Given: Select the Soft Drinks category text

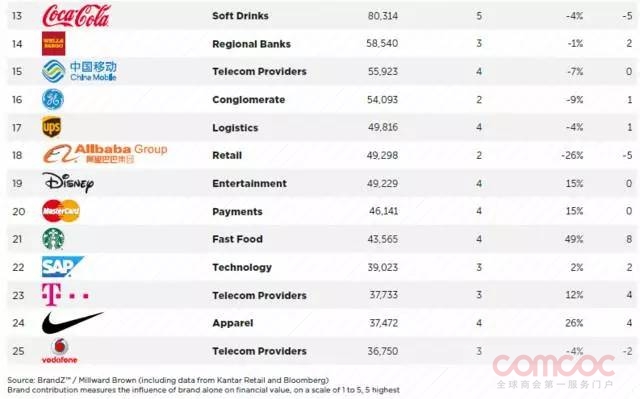Looking at the screenshot, I should click(240, 16).
